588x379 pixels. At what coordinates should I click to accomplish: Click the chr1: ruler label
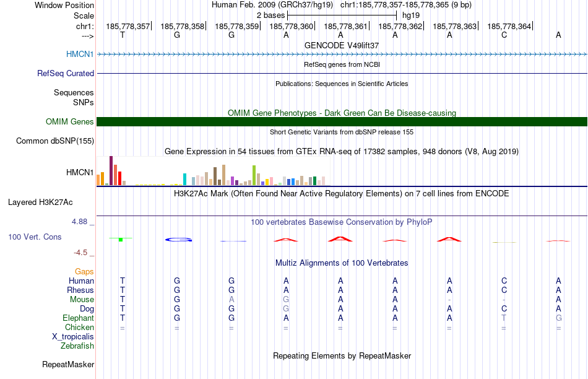pyautogui.click(x=85, y=26)
